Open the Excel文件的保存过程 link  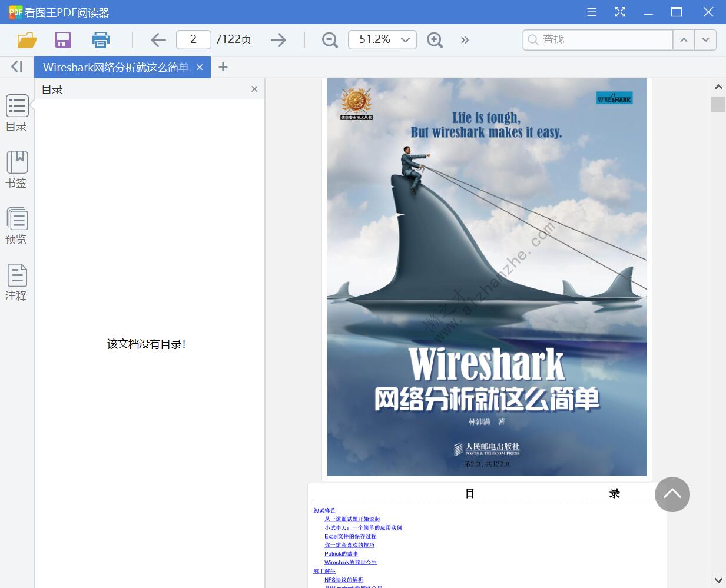click(350, 536)
